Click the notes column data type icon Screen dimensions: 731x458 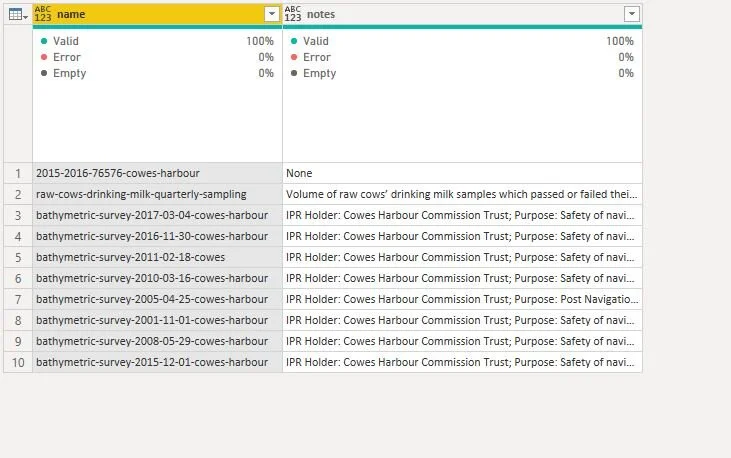click(x=293, y=14)
